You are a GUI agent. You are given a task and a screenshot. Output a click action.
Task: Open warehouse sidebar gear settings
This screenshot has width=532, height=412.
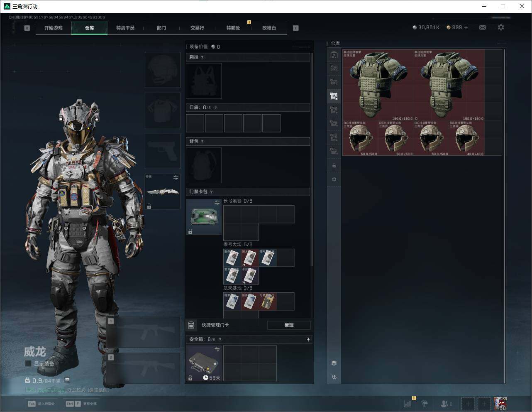click(x=334, y=179)
